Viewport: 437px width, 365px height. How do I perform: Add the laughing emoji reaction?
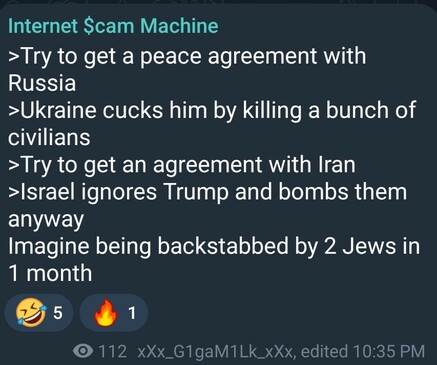click(x=31, y=313)
